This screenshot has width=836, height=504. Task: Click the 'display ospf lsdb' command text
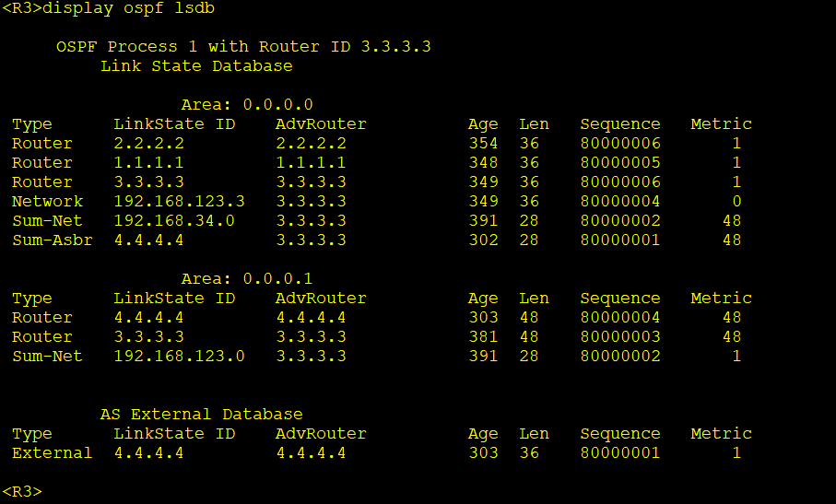[x=130, y=8]
